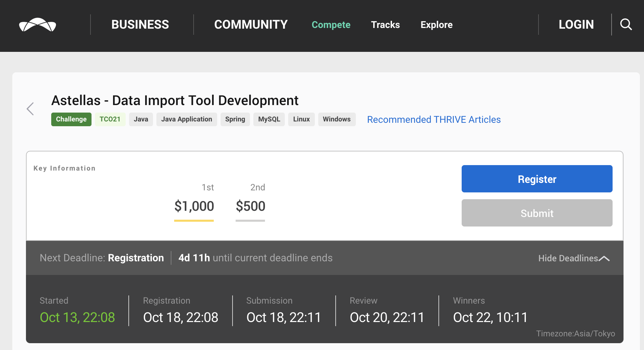Click Submission deadline Oct 18, 22:11
644x350 pixels.
click(x=284, y=317)
